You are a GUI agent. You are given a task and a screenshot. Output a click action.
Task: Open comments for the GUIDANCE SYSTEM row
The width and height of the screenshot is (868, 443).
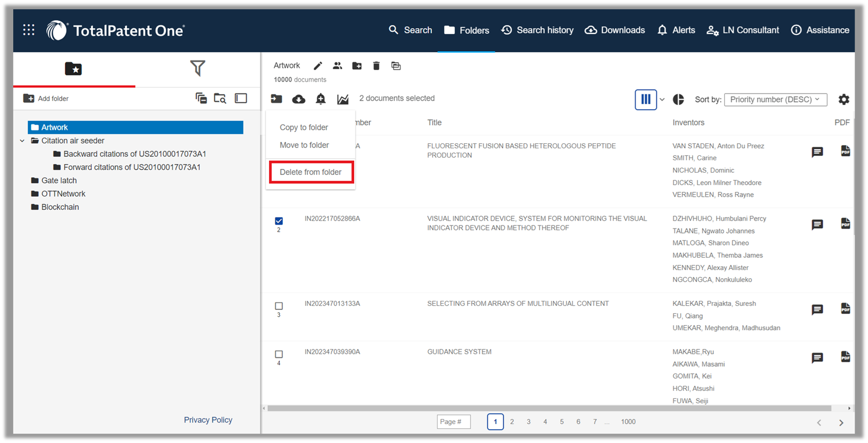[x=817, y=358]
